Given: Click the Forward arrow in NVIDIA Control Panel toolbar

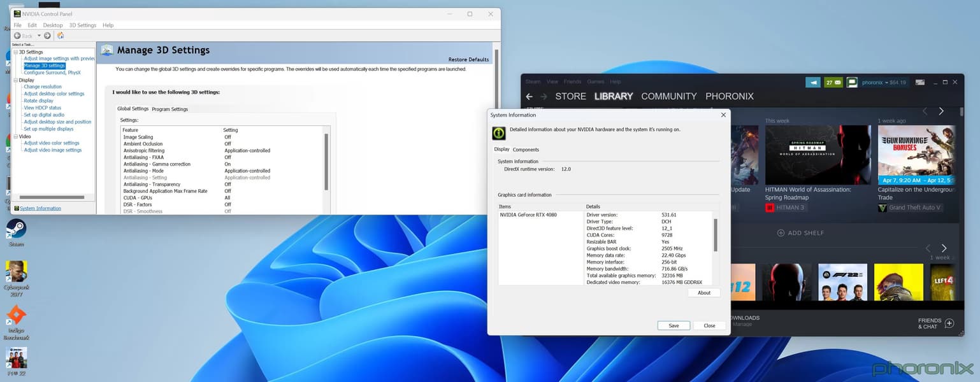Looking at the screenshot, I should point(47,36).
